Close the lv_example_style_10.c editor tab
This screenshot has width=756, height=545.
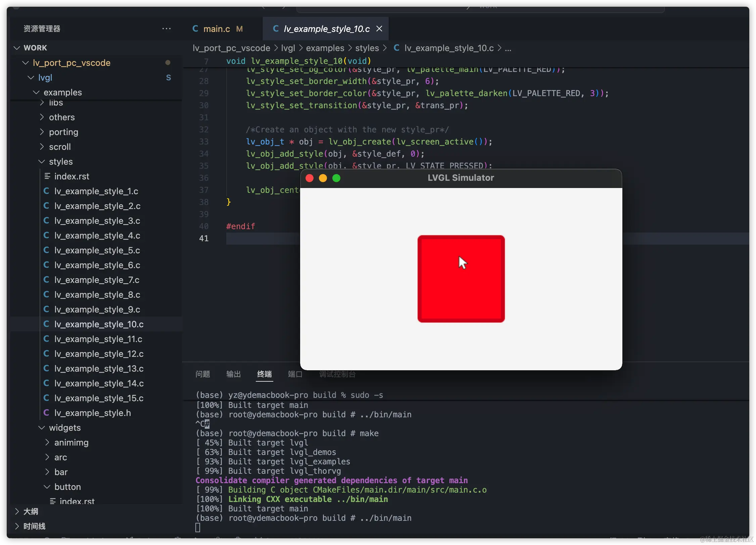tap(379, 29)
